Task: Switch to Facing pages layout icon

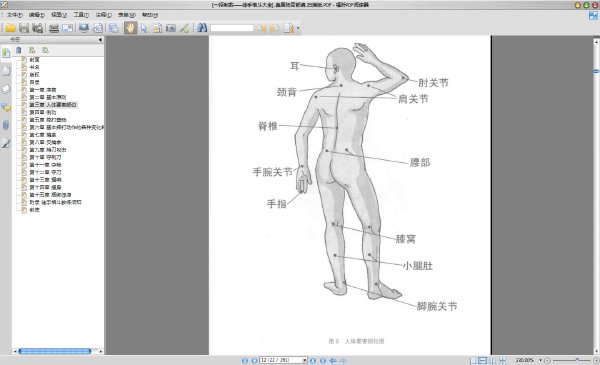Action: [x=493, y=360]
